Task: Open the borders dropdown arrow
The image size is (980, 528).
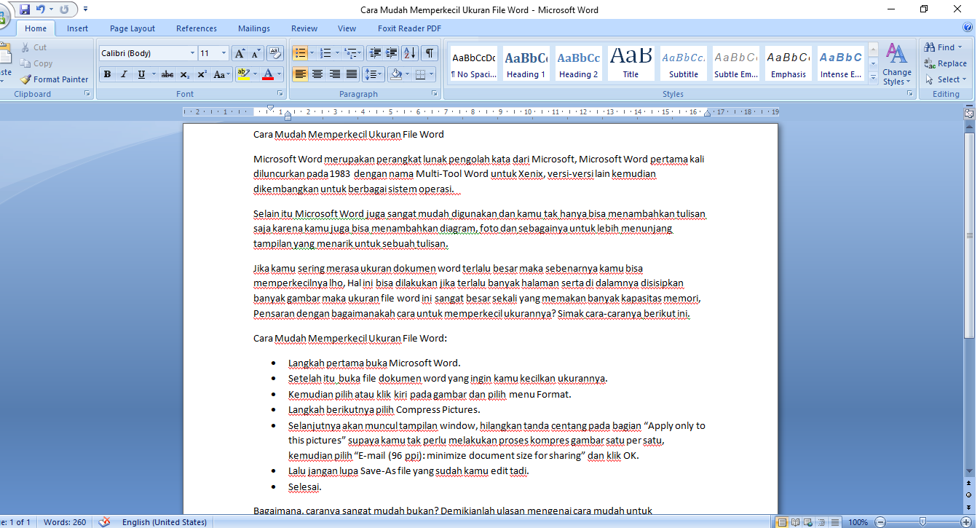Action: pyautogui.click(x=430, y=74)
